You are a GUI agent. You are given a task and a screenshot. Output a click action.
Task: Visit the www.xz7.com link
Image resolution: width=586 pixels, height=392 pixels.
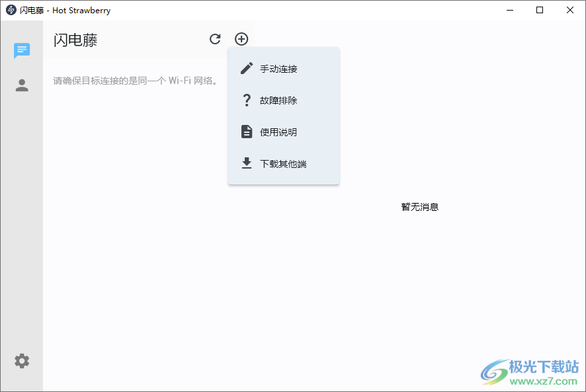click(542, 382)
